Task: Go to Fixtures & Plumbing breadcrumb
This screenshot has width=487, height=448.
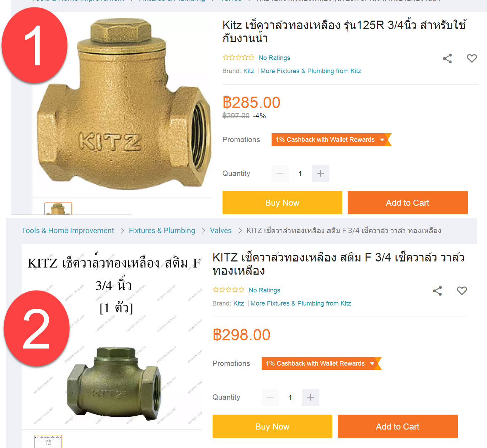Action: pyautogui.click(x=162, y=231)
